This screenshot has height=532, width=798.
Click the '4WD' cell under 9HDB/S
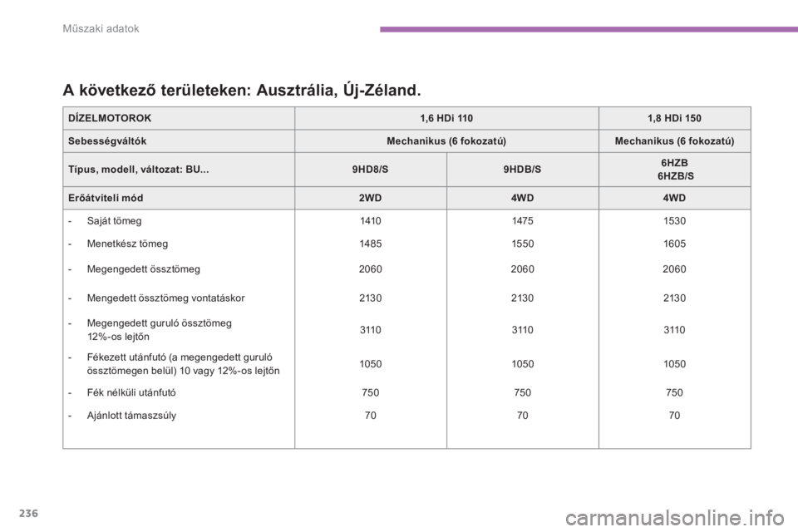pyautogui.click(x=522, y=198)
